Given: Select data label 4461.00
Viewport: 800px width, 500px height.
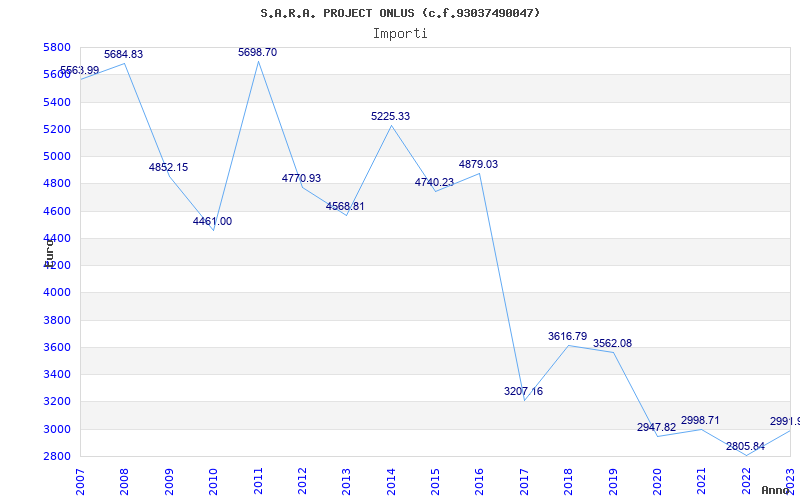Looking at the screenshot, I should click(212, 221).
